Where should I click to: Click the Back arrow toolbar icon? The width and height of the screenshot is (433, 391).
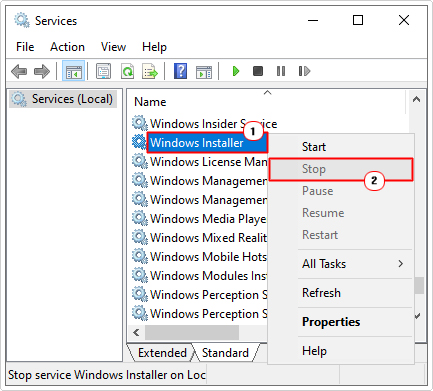pyautogui.click(x=19, y=71)
